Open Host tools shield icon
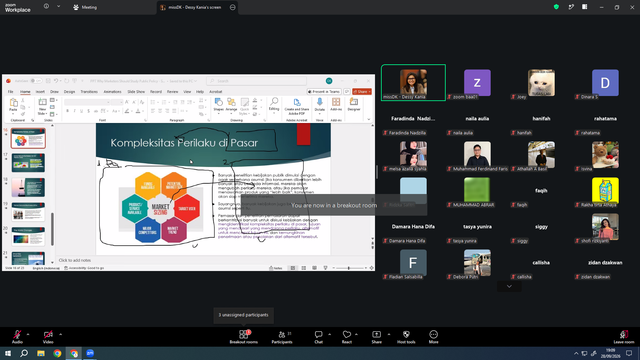Screen dimensions: 640x360 pos(406,336)
